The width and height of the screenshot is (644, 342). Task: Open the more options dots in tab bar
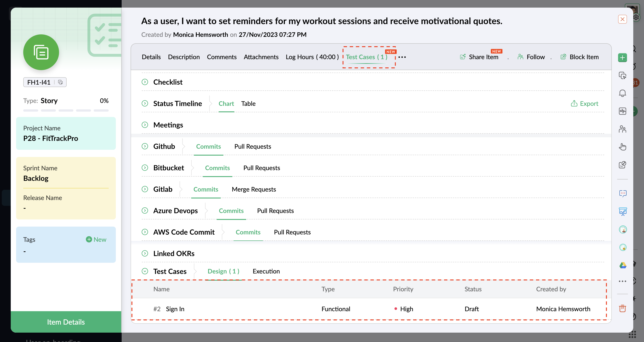tap(402, 57)
